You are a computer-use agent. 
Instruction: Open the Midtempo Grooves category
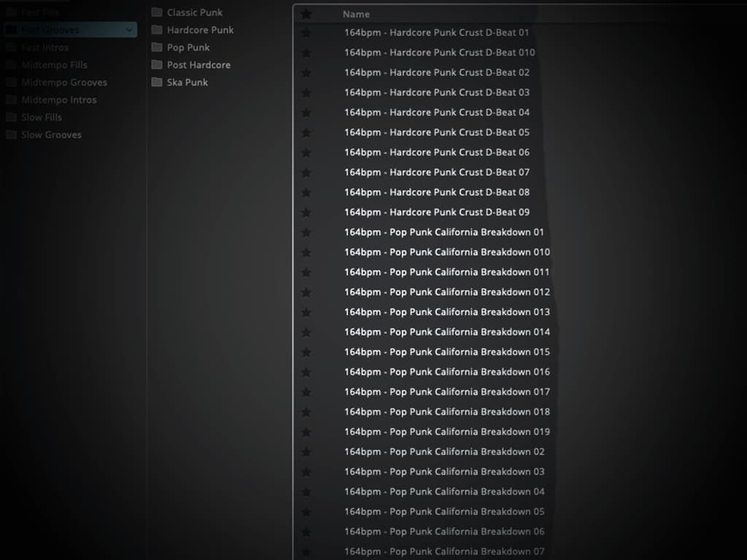click(x=63, y=82)
